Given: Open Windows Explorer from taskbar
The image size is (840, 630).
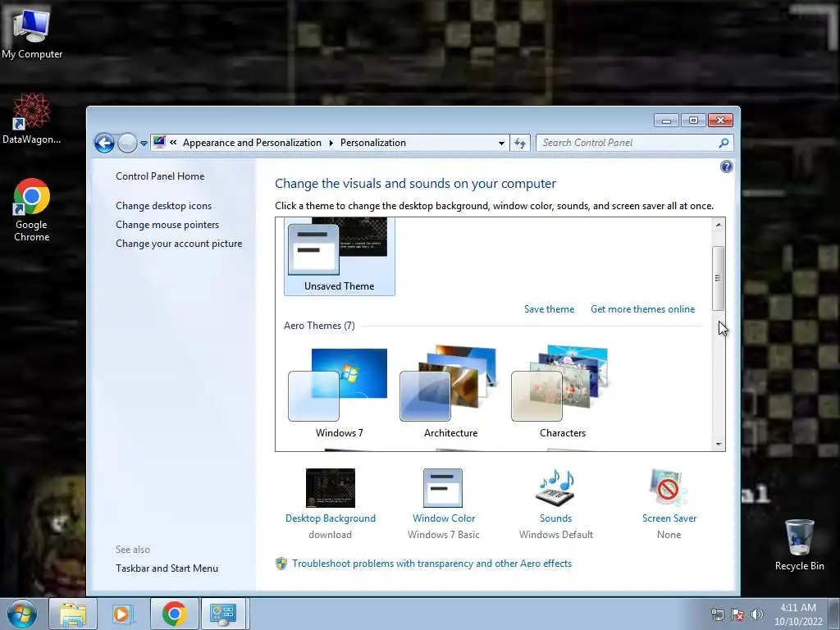Looking at the screenshot, I should 73,614.
